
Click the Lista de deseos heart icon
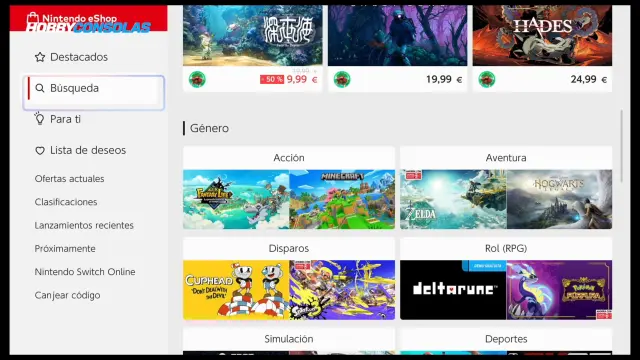click(x=40, y=151)
